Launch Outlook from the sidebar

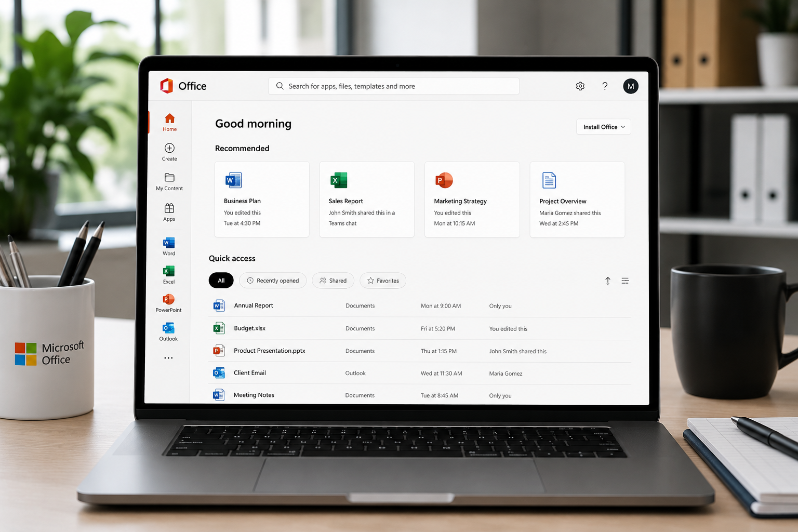tap(168, 332)
